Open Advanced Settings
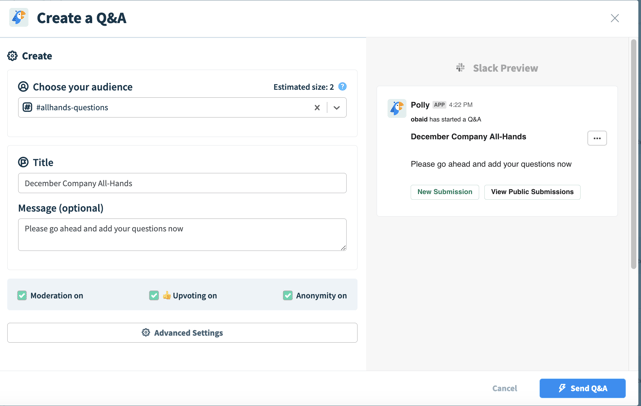641x406 pixels. click(182, 333)
